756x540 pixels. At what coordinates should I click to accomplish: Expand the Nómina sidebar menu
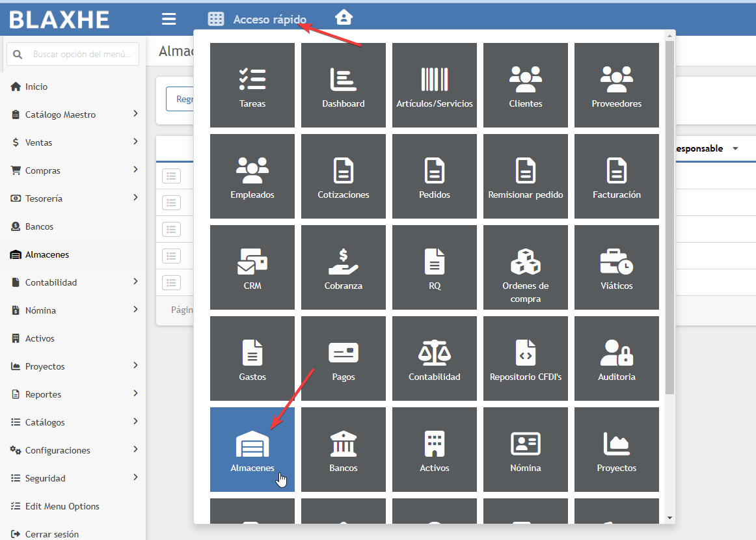point(74,310)
